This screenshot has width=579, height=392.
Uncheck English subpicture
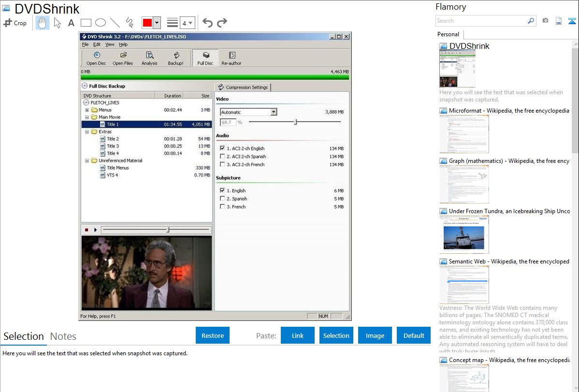click(x=222, y=190)
